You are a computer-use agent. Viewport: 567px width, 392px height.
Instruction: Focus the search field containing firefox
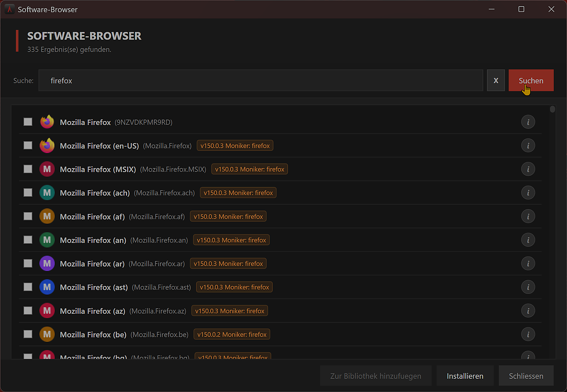261,80
